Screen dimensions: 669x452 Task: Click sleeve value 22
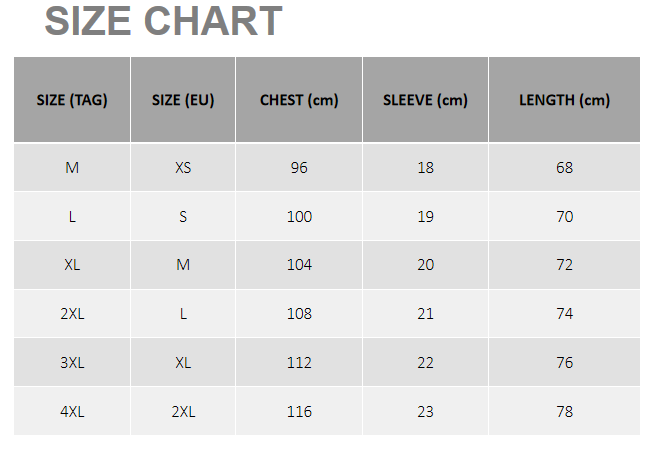click(425, 363)
